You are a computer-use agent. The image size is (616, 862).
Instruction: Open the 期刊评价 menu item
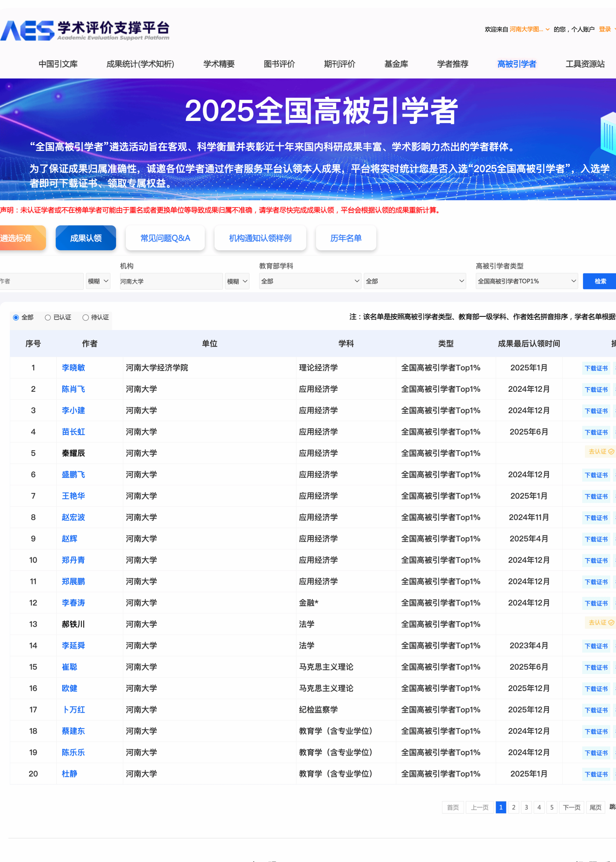[340, 64]
